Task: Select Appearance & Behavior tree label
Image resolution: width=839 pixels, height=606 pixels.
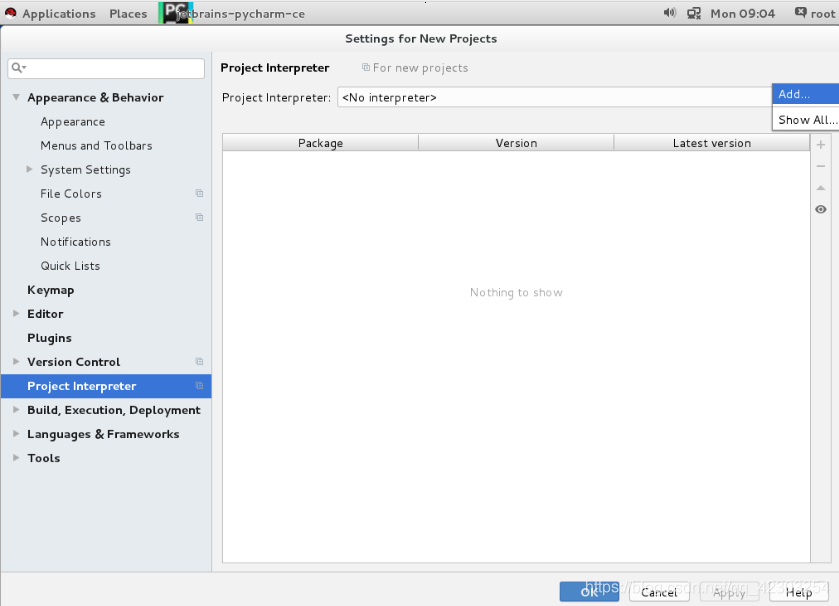Action: (95, 97)
